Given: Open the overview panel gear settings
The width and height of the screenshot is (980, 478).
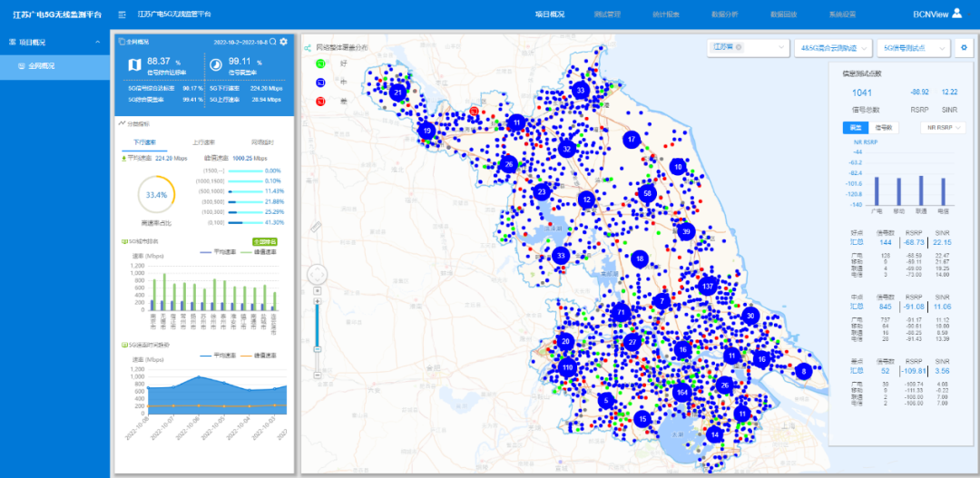Looking at the screenshot, I should pyautogui.click(x=284, y=42).
